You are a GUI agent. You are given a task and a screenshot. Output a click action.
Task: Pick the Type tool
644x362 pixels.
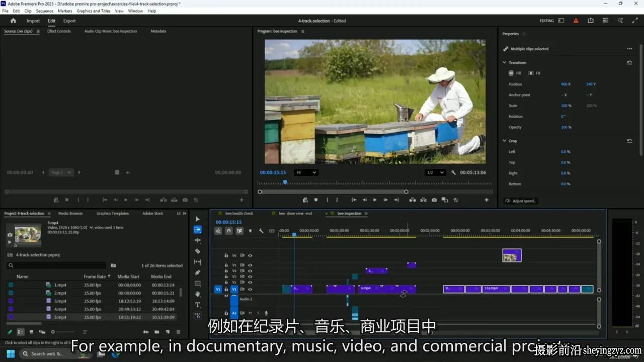tap(197, 305)
